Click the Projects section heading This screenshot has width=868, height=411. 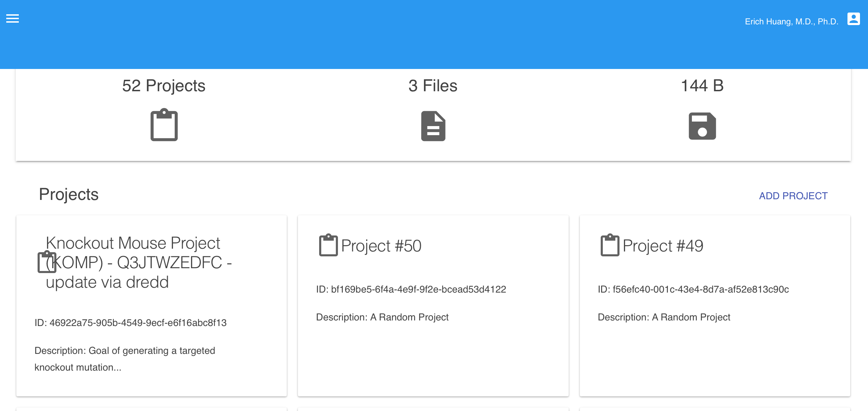coord(69,194)
